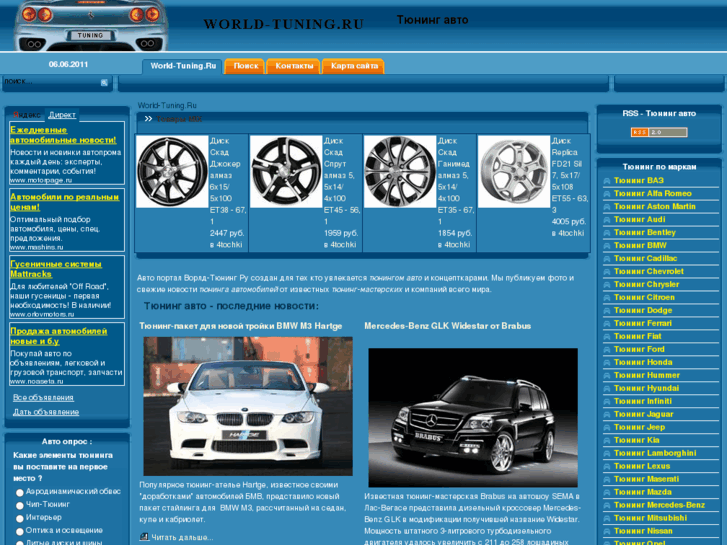Open the Тюнинг Chrysler category
727x545 pixels.
(x=646, y=284)
